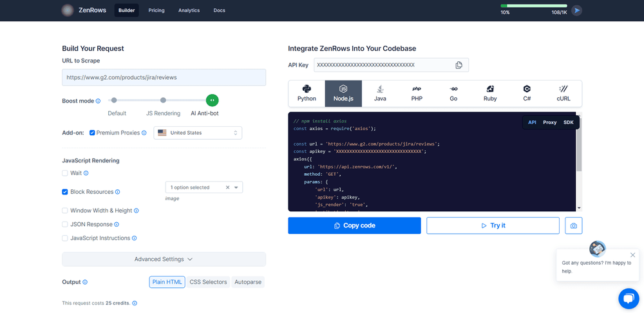Viewport: 644px width, 313px height.
Task: Open the Analytics page
Action: 189,10
